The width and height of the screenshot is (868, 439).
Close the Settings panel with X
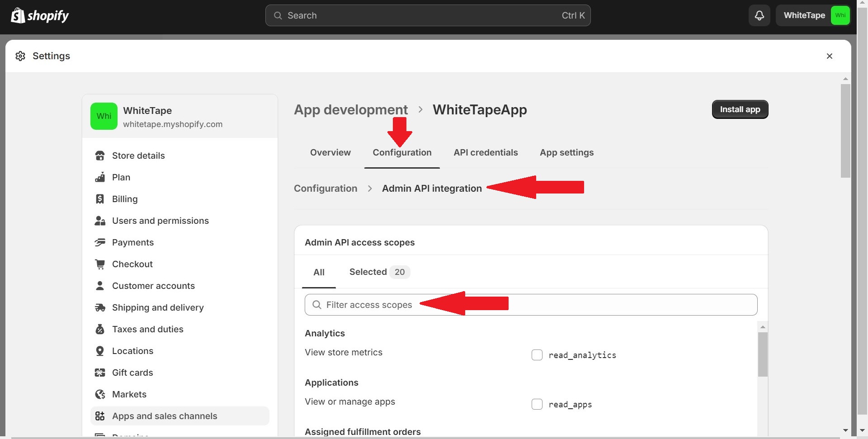[x=830, y=56]
